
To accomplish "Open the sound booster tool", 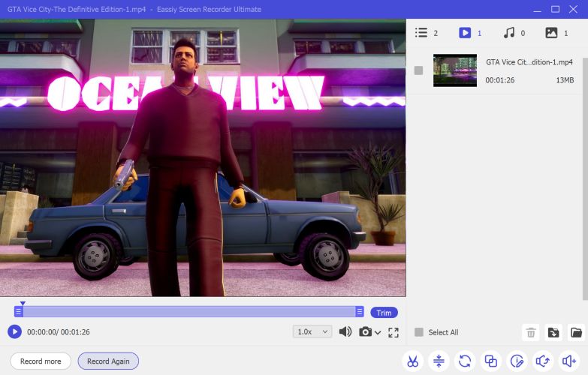I will click(569, 361).
